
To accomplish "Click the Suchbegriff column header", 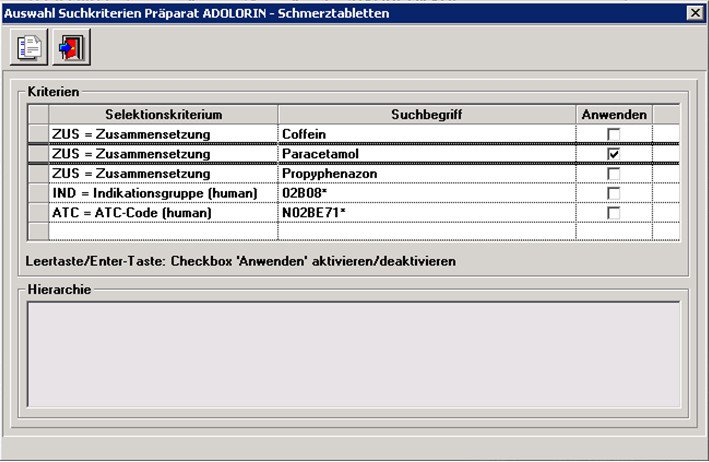I will [x=427, y=115].
